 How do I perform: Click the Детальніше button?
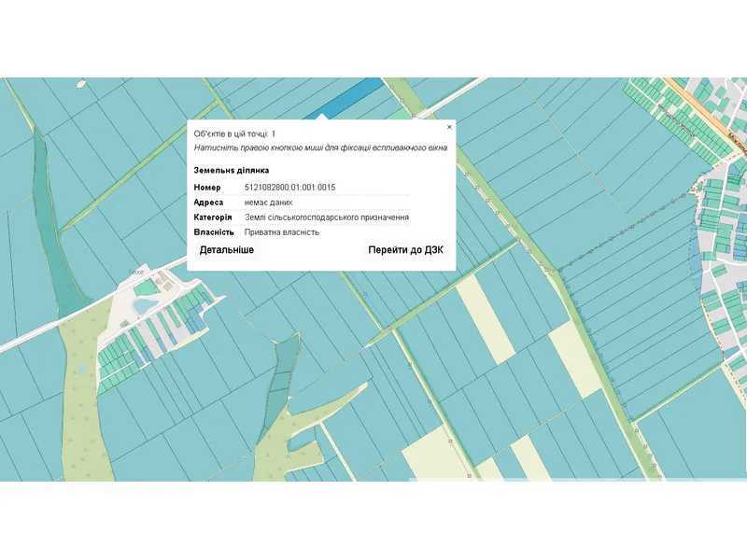(226, 250)
